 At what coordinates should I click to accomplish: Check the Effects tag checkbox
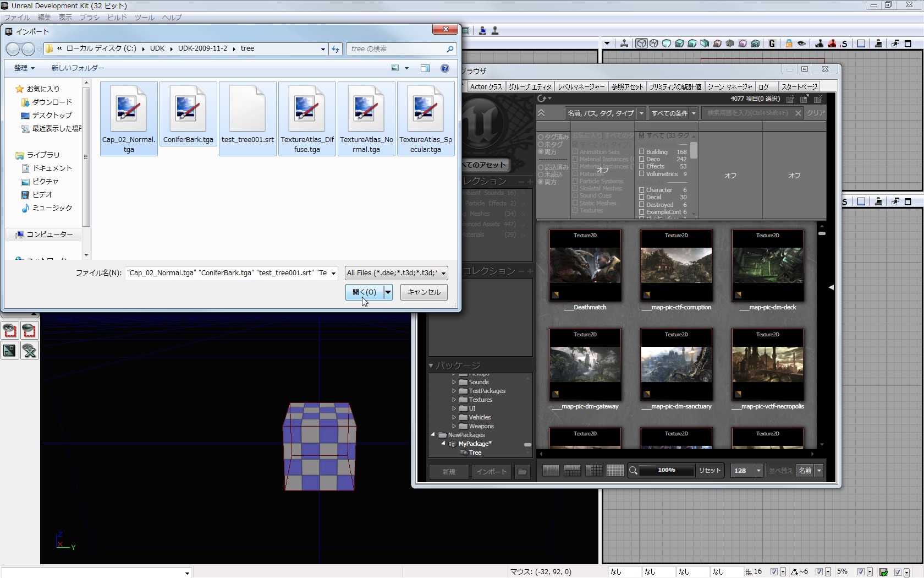[x=641, y=166]
